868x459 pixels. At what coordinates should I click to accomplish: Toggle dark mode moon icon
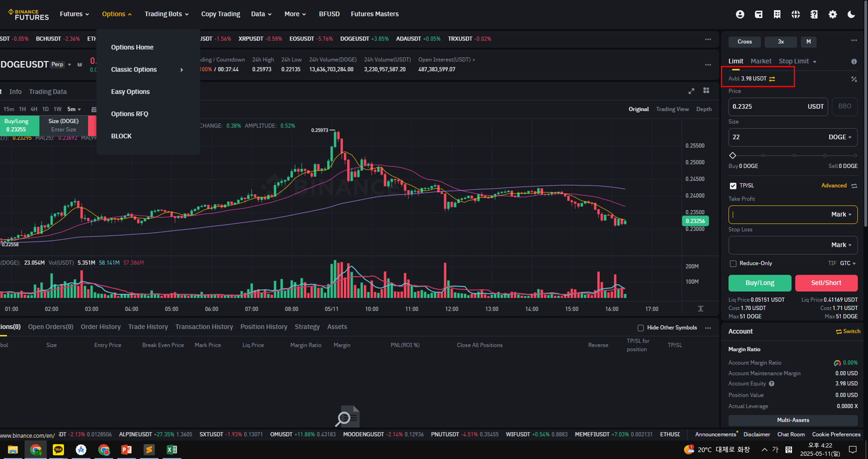pyautogui.click(x=851, y=14)
